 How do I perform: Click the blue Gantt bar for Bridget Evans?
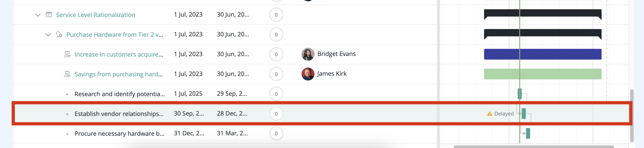click(542, 54)
